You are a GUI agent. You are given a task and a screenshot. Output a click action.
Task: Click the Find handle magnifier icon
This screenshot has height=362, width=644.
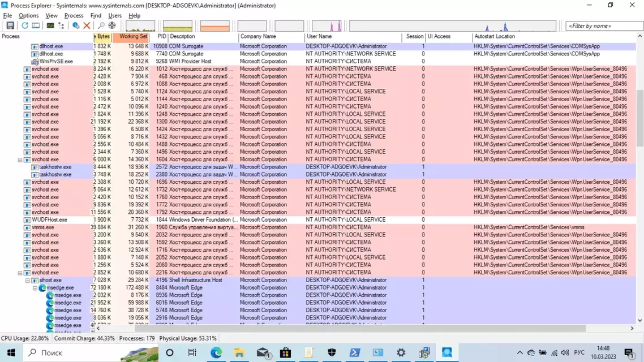(x=101, y=25)
